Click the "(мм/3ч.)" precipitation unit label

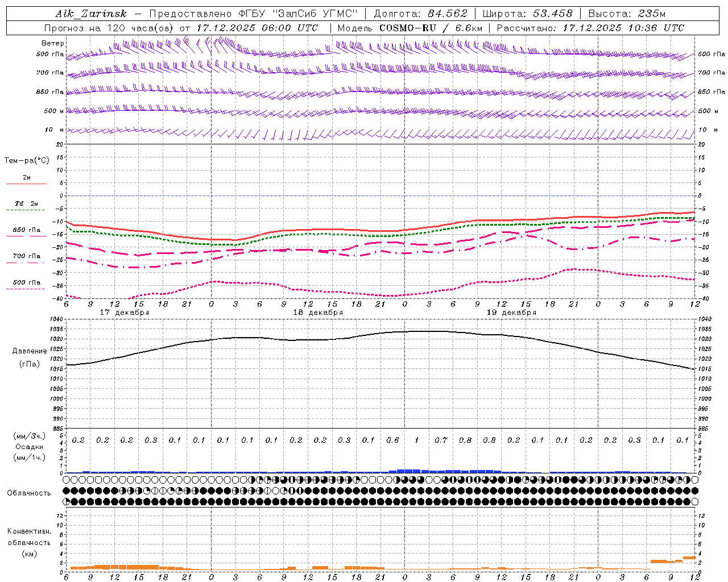click(30, 436)
